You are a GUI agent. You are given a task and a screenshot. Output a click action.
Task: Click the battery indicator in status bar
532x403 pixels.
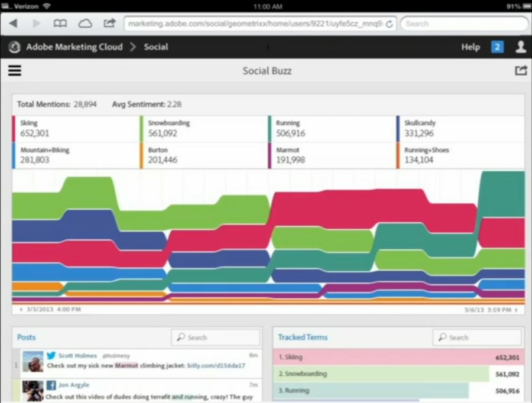pos(526,6)
